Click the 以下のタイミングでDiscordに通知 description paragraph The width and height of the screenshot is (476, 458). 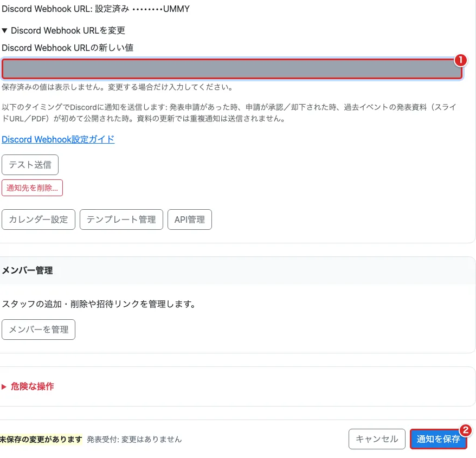click(229, 113)
